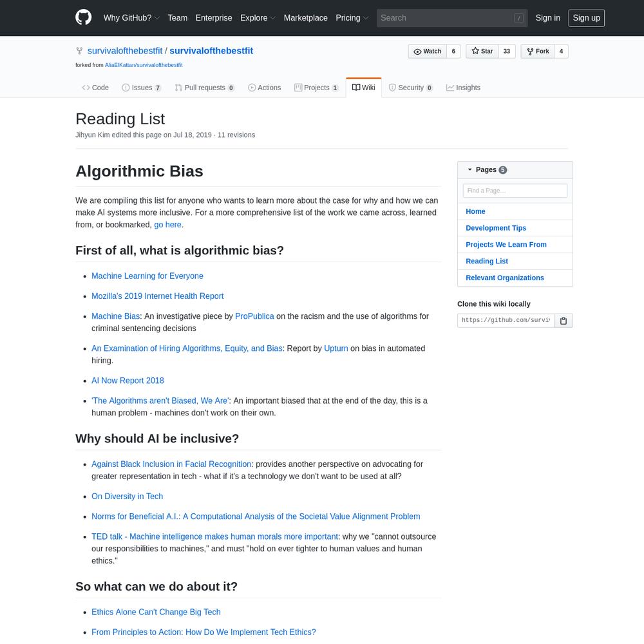This screenshot has height=644, width=644.
Task: Open the AliaElKattan/survivalofthebestfit source repo link
Action: [x=144, y=65]
